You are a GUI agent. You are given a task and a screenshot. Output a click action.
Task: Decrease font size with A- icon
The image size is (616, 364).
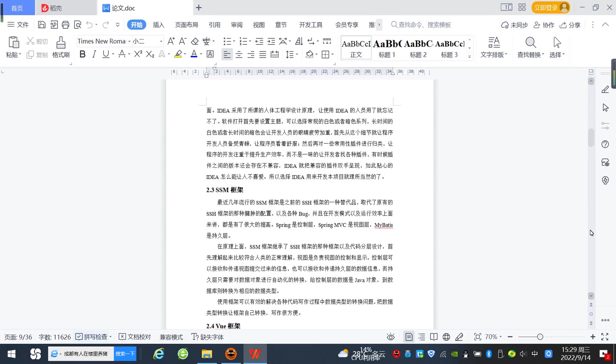pos(183,41)
